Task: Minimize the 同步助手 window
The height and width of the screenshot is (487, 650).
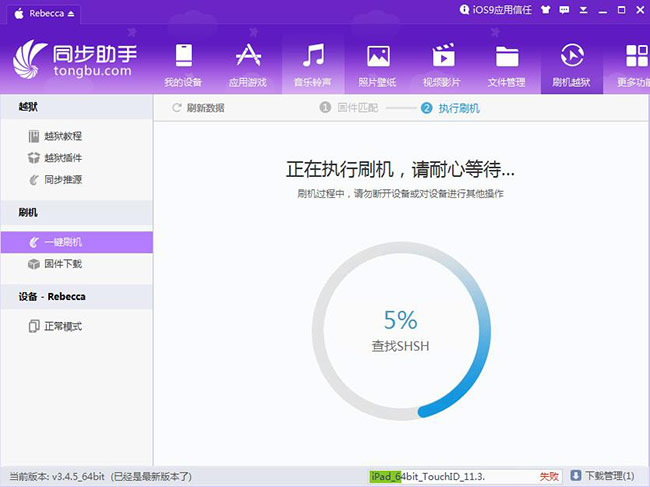Action: (603, 10)
